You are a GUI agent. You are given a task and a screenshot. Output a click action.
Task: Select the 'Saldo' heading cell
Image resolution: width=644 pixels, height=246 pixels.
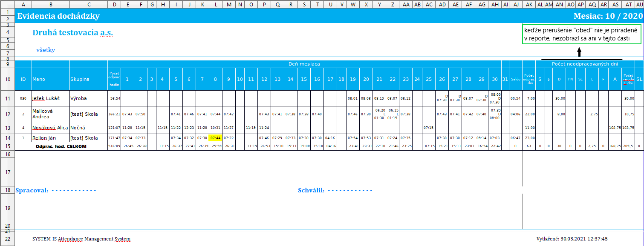[x=516, y=79]
